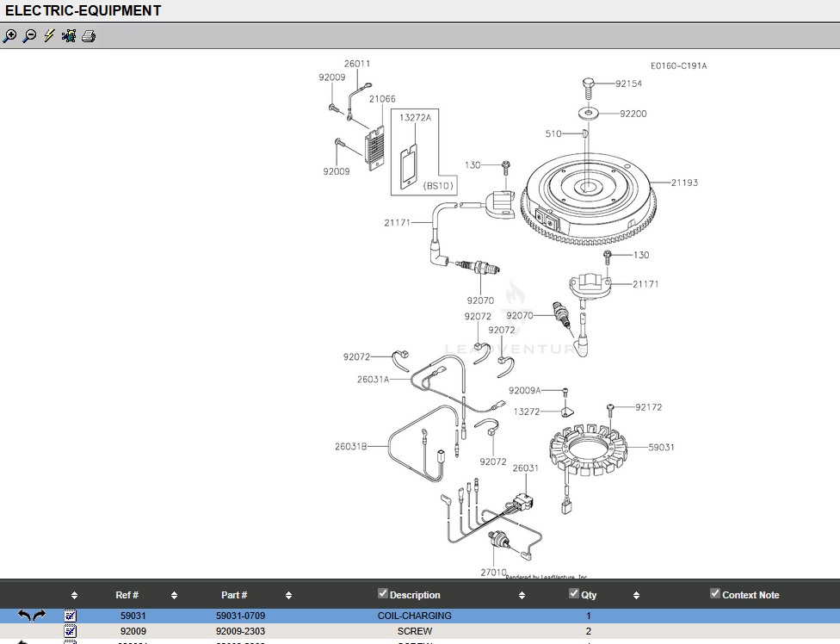The height and width of the screenshot is (644, 840).
Task: Select part number 59031-0709
Action: point(240,616)
